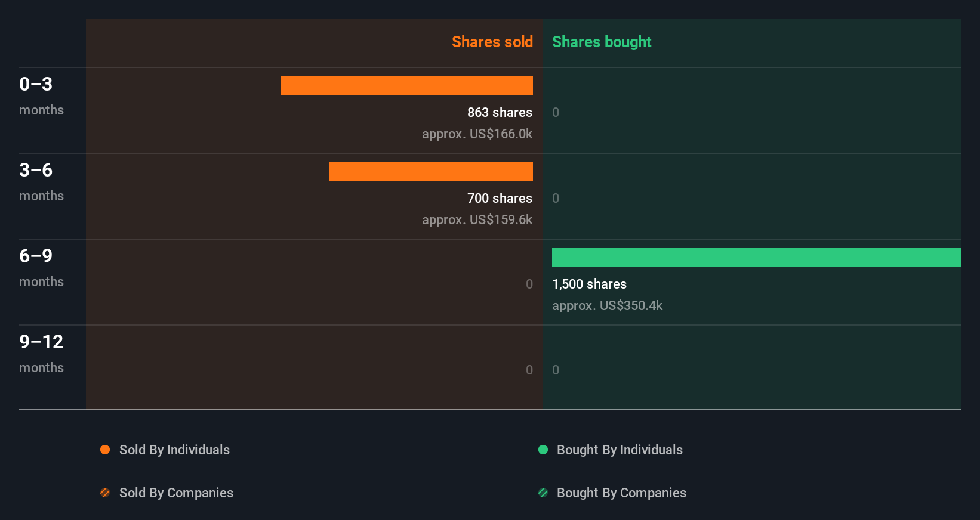Click the green Bought By Individuals legend dot
The height and width of the screenshot is (520, 980).
tap(543, 450)
